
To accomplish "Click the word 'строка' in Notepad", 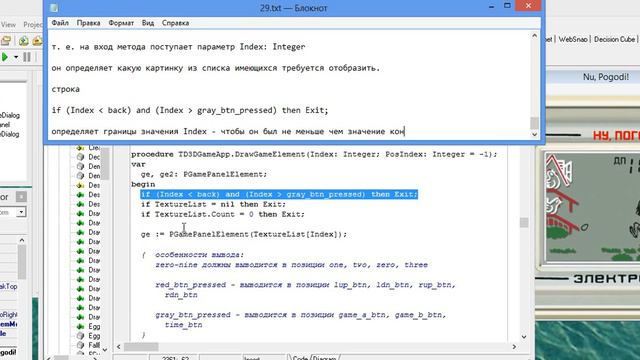I will [66, 89].
